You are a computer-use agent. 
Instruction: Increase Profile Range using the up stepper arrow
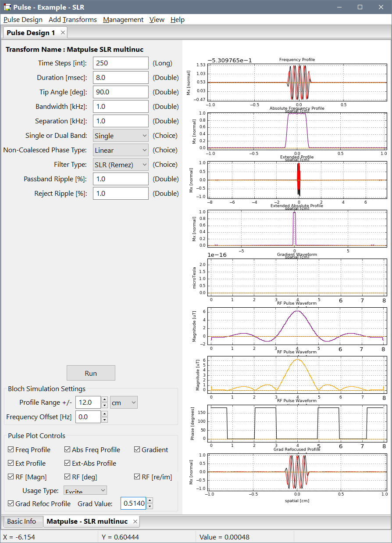pos(105,399)
